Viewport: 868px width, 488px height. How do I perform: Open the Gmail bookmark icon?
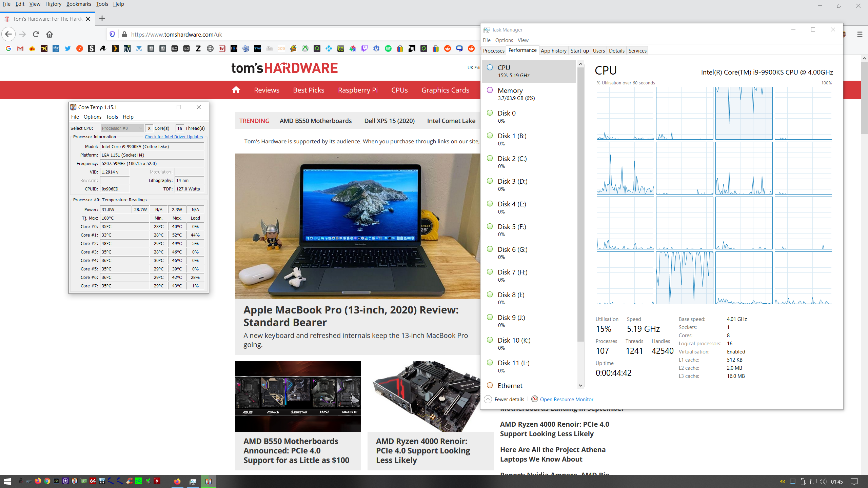pos(20,48)
